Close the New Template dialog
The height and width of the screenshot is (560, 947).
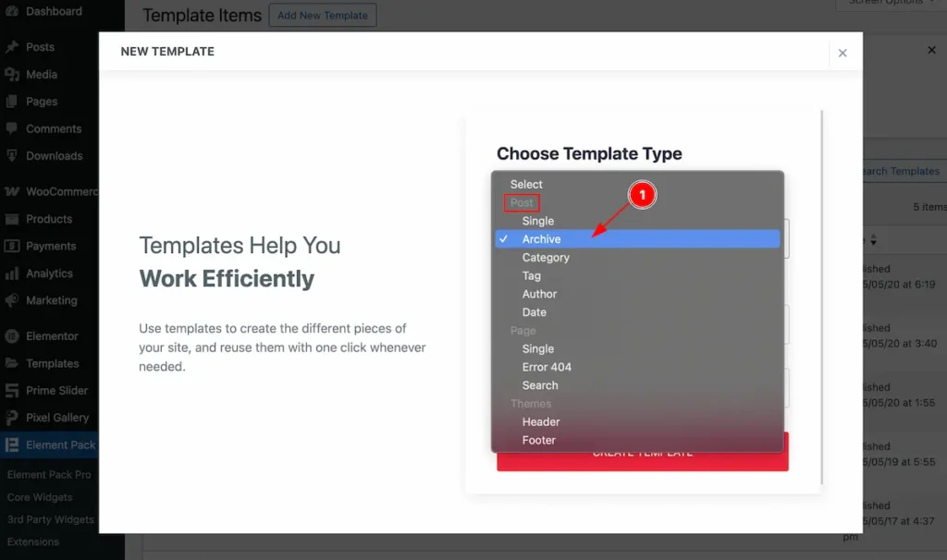pos(842,53)
